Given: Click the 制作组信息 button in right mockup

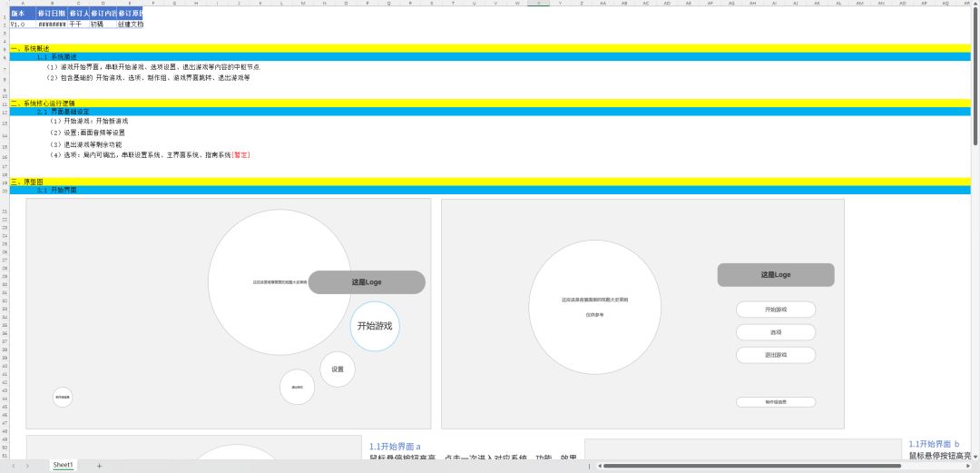Looking at the screenshot, I should click(x=776, y=401).
